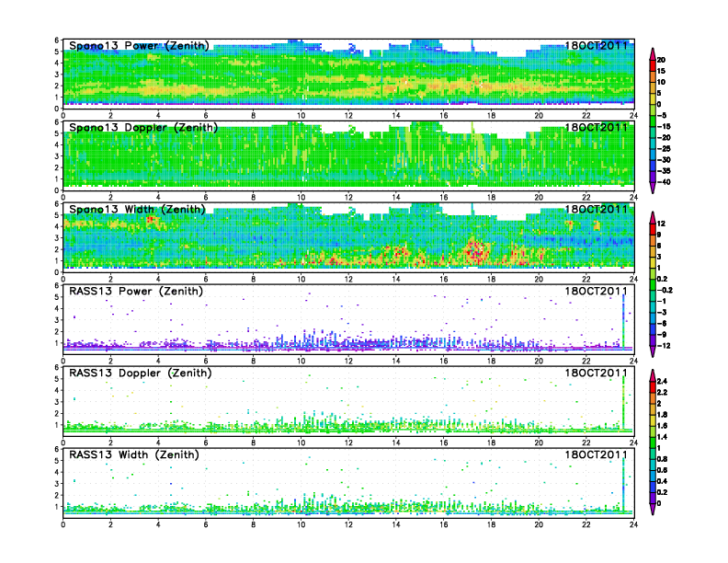The height and width of the screenshot is (563, 728).
Task: Click the 18OCT2011 date in Spano13 Power panel
Action: coord(597,45)
